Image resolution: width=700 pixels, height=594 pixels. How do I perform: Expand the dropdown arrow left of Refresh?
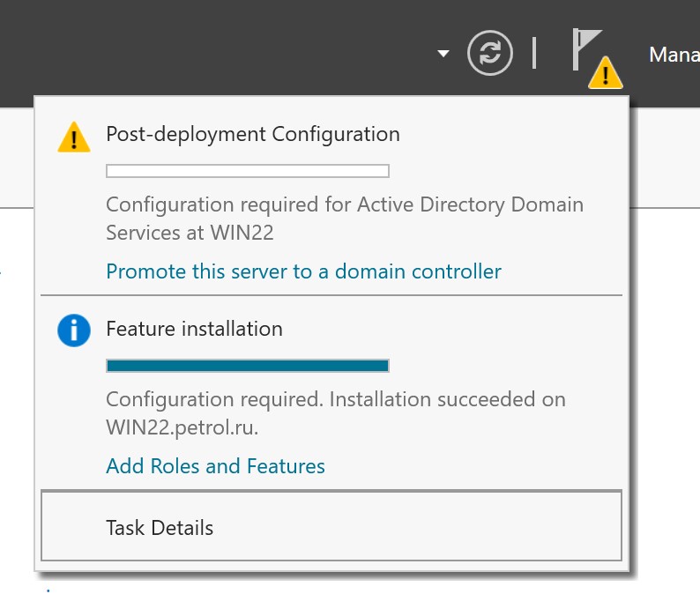(443, 54)
